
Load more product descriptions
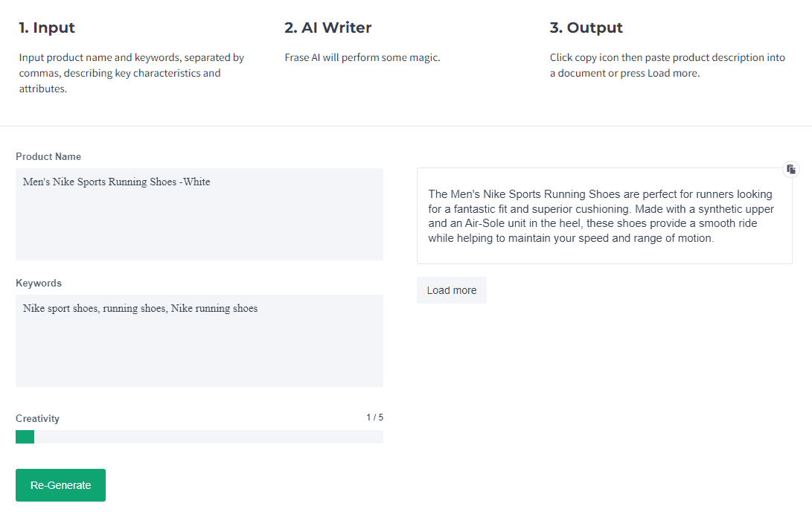pos(452,290)
